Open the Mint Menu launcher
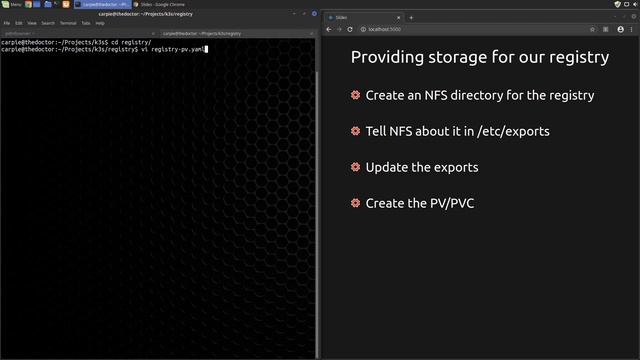Image resolution: width=640 pixels, height=360 pixels. (x=11, y=4)
